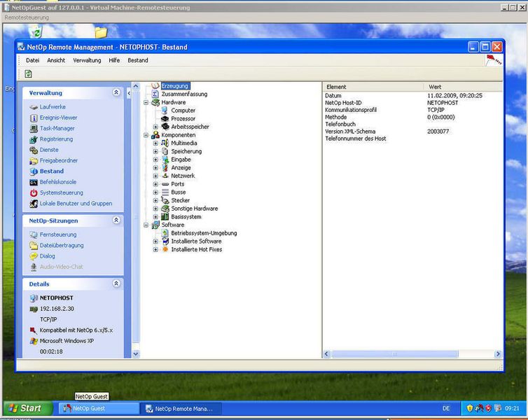Launch the Task-Manager icon
Screen dimensions: 528x420
[x=34, y=129]
